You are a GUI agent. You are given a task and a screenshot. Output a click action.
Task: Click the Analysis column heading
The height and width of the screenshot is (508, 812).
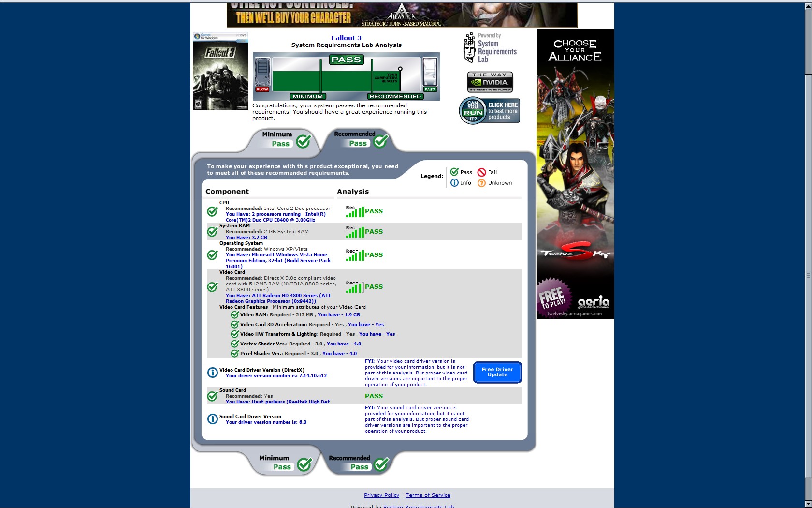click(353, 192)
